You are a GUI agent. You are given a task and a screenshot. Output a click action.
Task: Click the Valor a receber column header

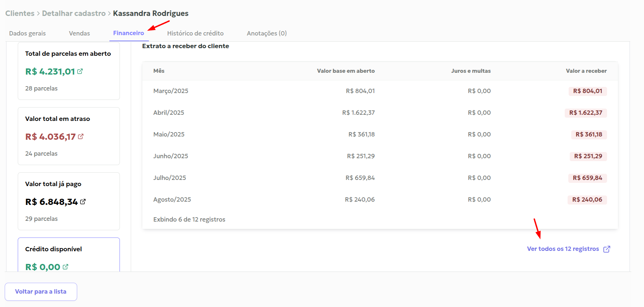click(x=586, y=71)
